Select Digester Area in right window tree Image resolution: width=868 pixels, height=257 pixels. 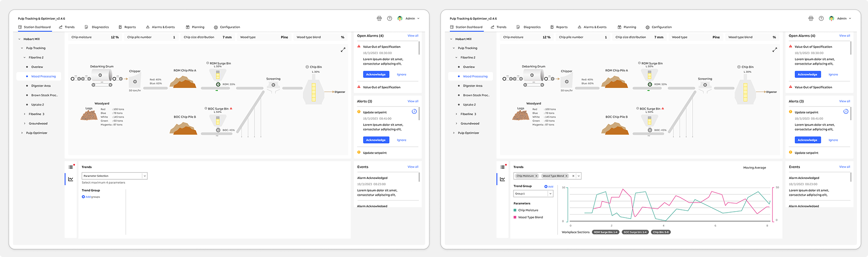(472, 86)
